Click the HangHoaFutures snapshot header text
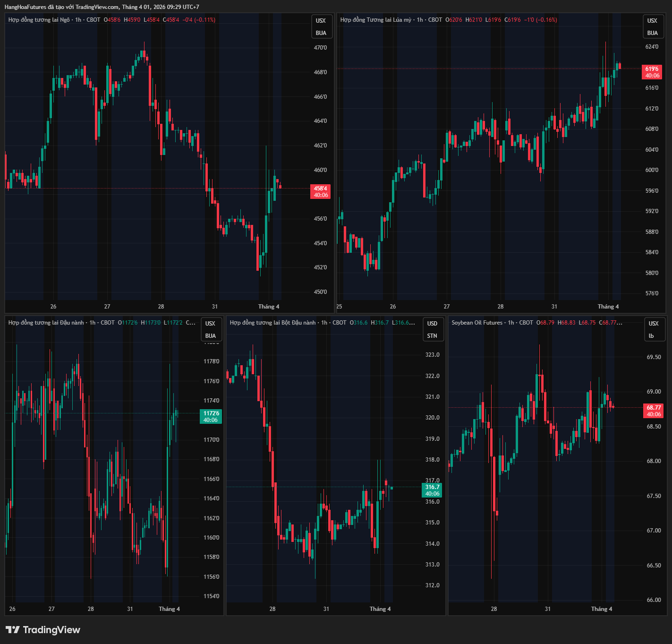 [102, 7]
